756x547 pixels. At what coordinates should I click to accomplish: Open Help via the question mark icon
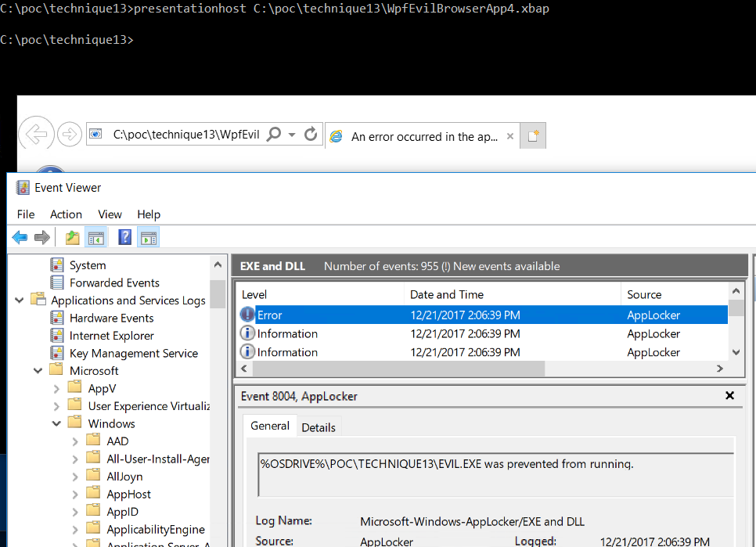coord(124,237)
